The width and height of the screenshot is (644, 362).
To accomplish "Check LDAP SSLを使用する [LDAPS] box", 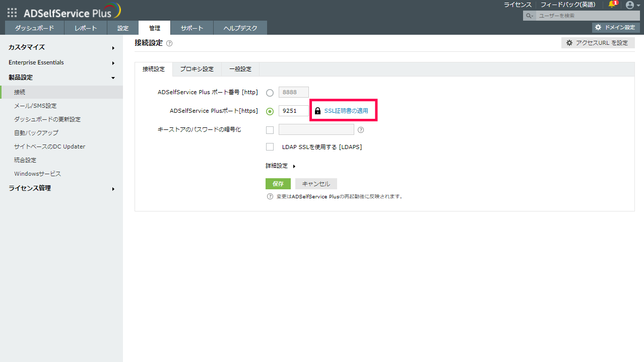I will (270, 147).
